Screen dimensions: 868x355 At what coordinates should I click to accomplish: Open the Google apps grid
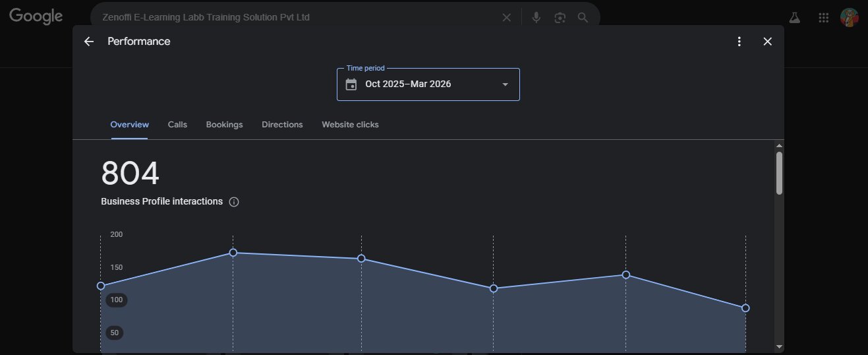point(823,18)
